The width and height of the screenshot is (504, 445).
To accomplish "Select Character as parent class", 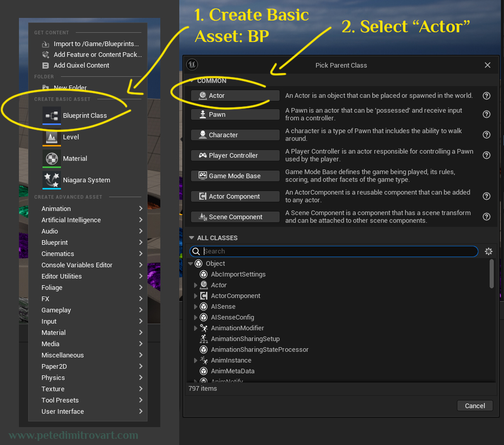I will (x=235, y=135).
